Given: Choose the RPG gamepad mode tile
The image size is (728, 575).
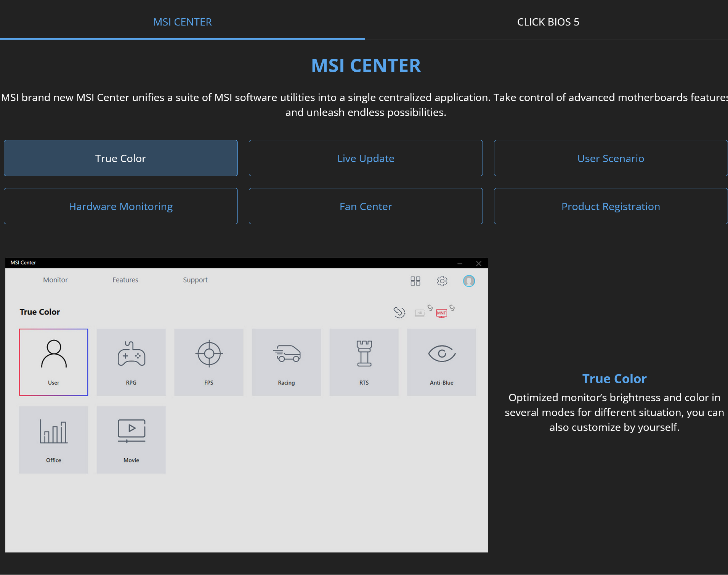Looking at the screenshot, I should (131, 362).
